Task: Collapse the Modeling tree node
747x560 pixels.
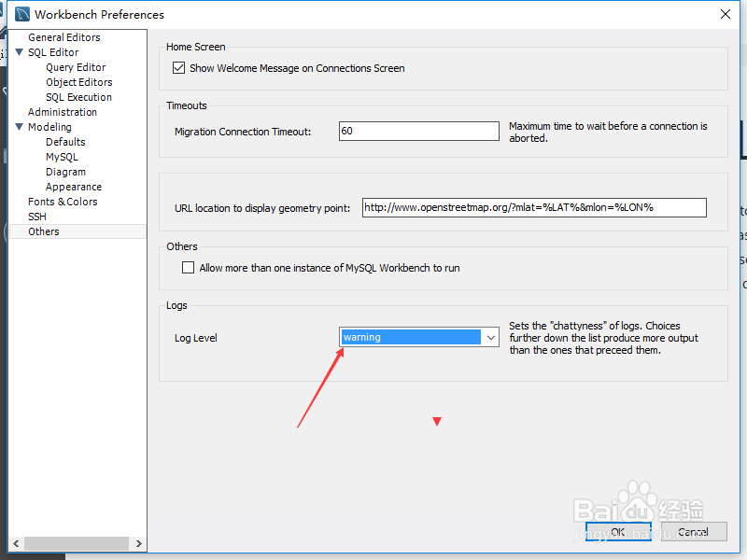Action: [x=20, y=127]
